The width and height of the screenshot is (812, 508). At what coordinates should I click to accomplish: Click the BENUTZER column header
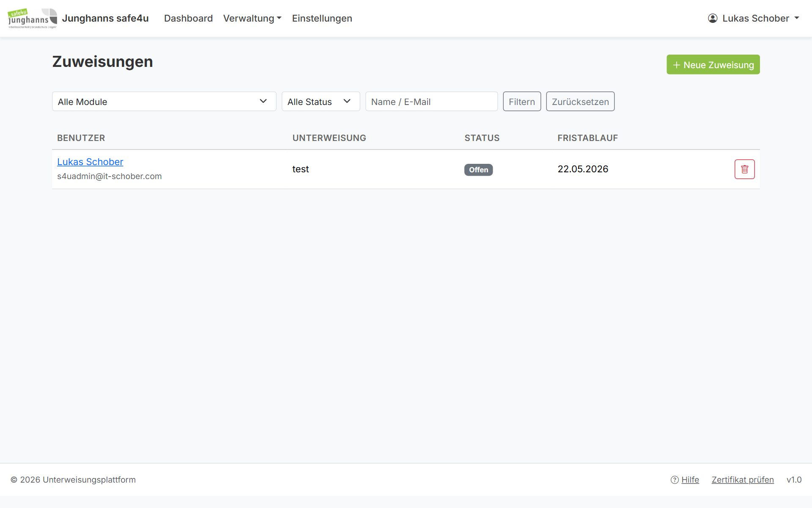(81, 138)
